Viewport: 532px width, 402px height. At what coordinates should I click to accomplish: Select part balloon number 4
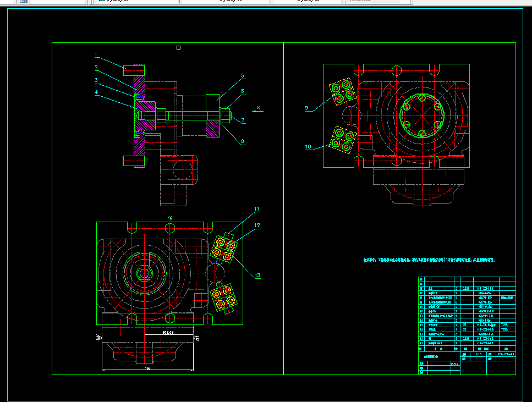pos(96,92)
